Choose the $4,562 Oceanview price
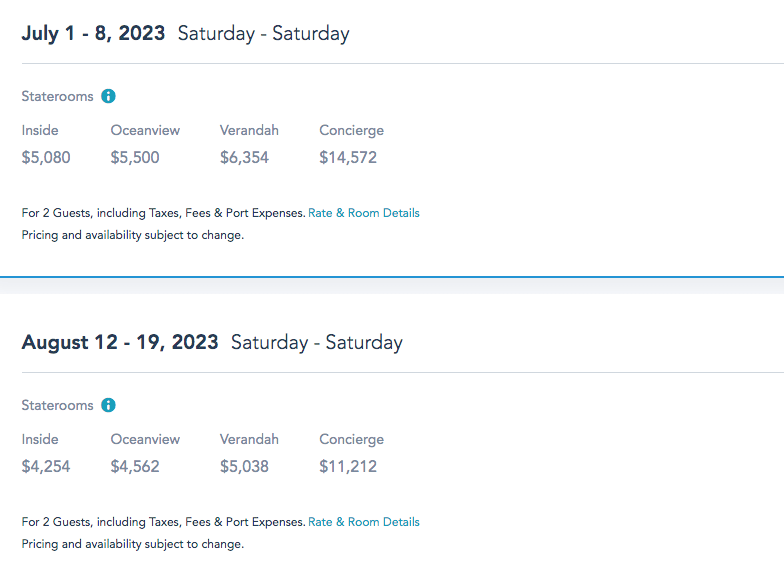784x568 pixels. click(x=135, y=466)
